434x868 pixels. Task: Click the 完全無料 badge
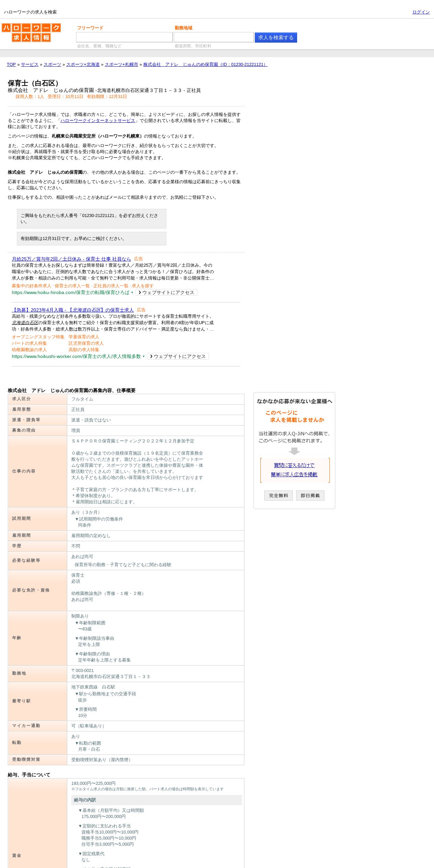(279, 496)
